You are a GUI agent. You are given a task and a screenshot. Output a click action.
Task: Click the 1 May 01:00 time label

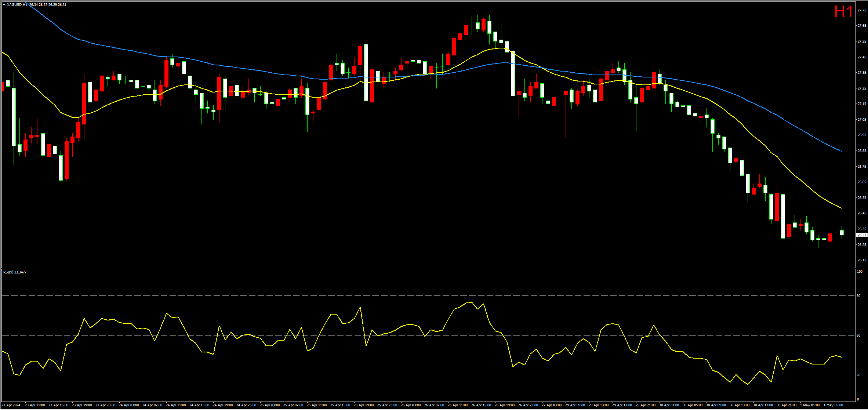point(810,405)
